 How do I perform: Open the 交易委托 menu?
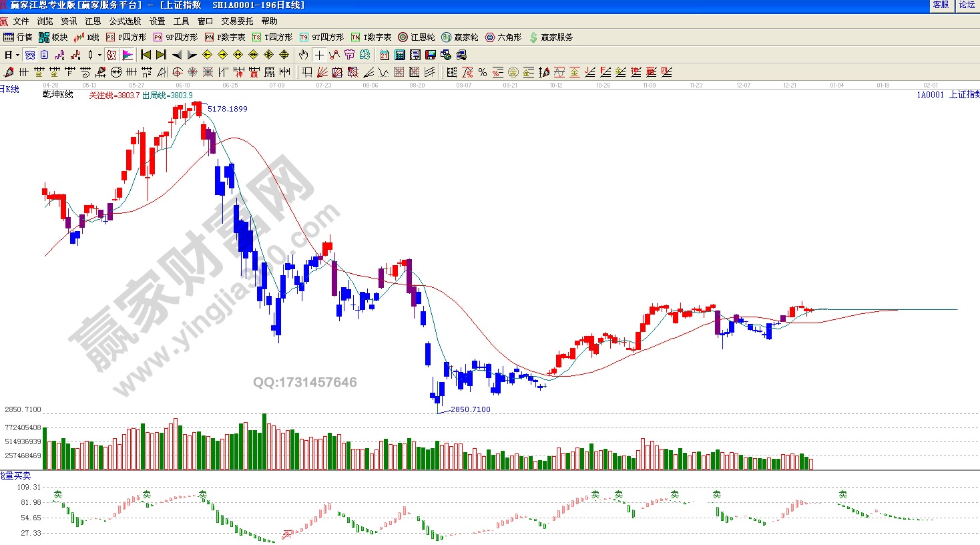click(x=237, y=21)
